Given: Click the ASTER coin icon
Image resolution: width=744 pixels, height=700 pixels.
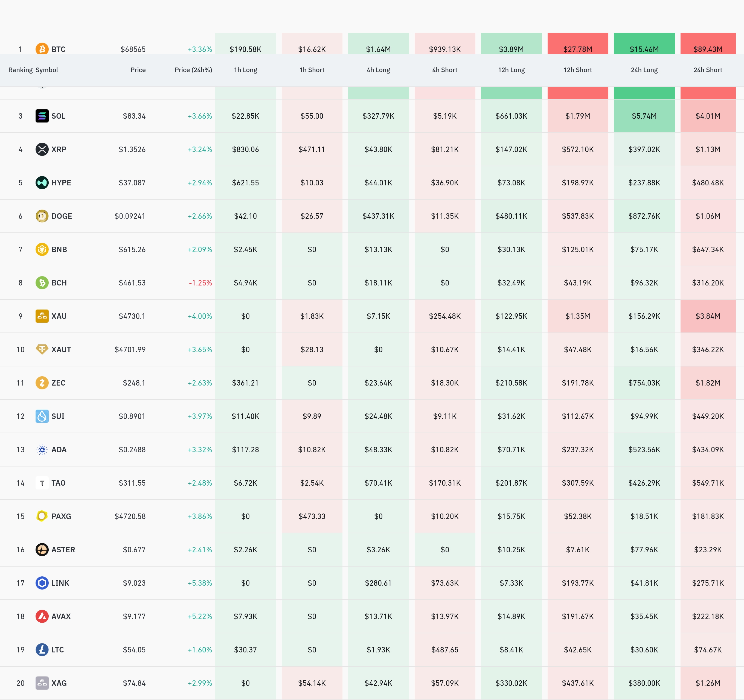Looking at the screenshot, I should (x=42, y=550).
